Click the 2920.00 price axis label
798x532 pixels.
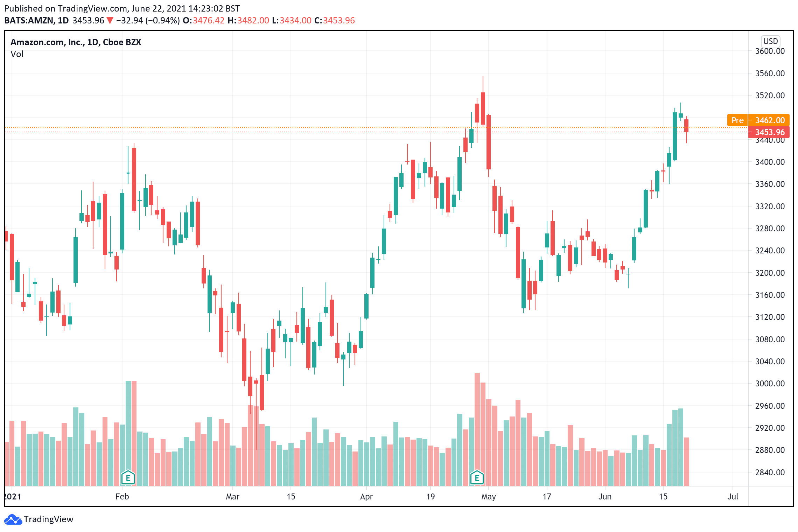pyautogui.click(x=770, y=428)
